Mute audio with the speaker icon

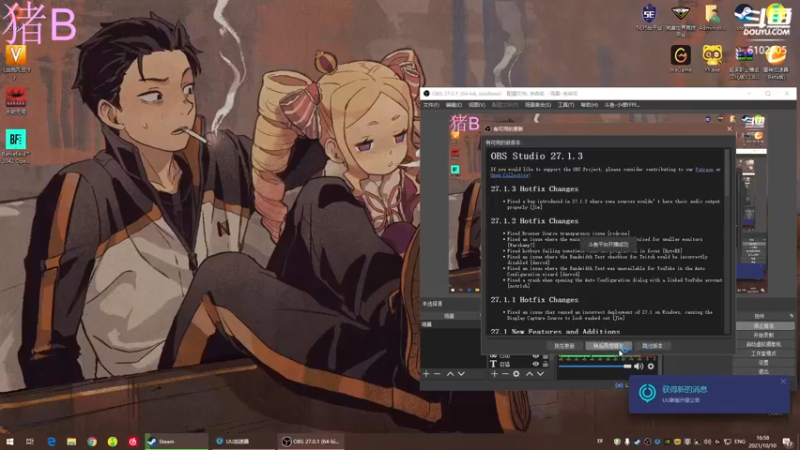click(x=639, y=366)
